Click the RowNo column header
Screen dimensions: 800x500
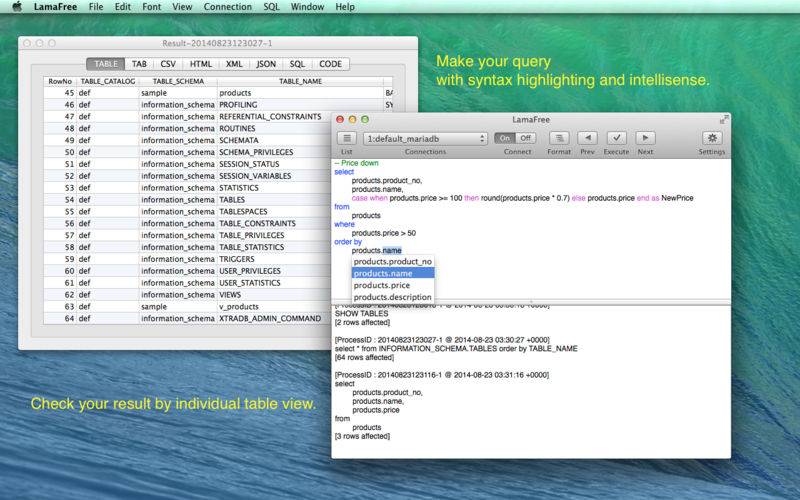click(x=60, y=81)
